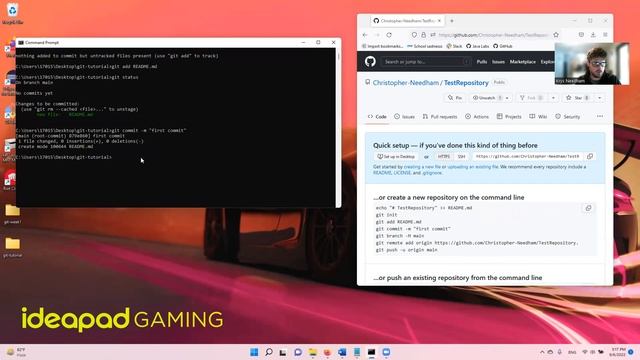The image size is (640, 360).
Task: Open the LICENSE link in Quick setup
Action: coord(402,173)
